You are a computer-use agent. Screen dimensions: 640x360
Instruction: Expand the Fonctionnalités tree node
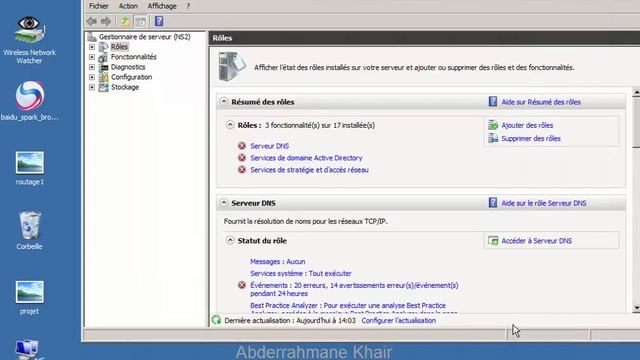92,57
